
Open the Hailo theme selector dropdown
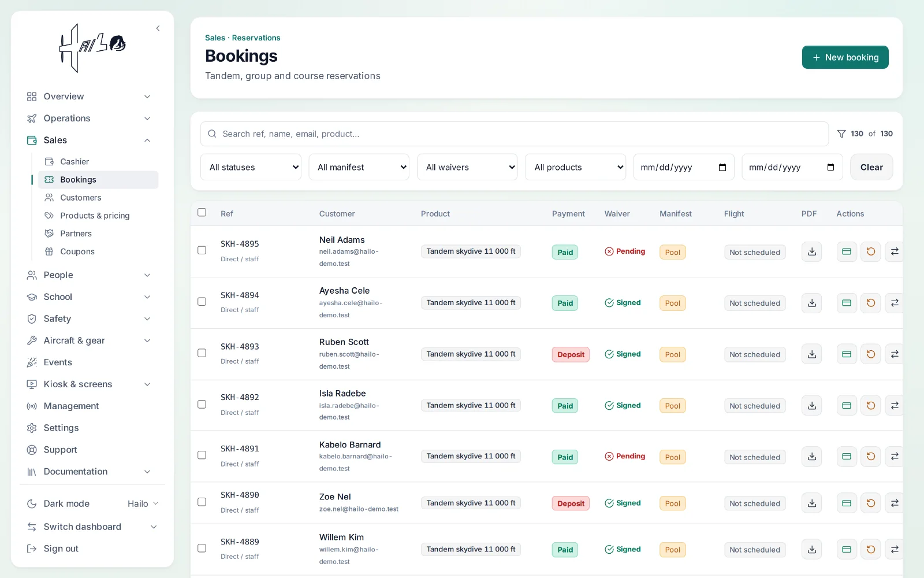tap(143, 504)
